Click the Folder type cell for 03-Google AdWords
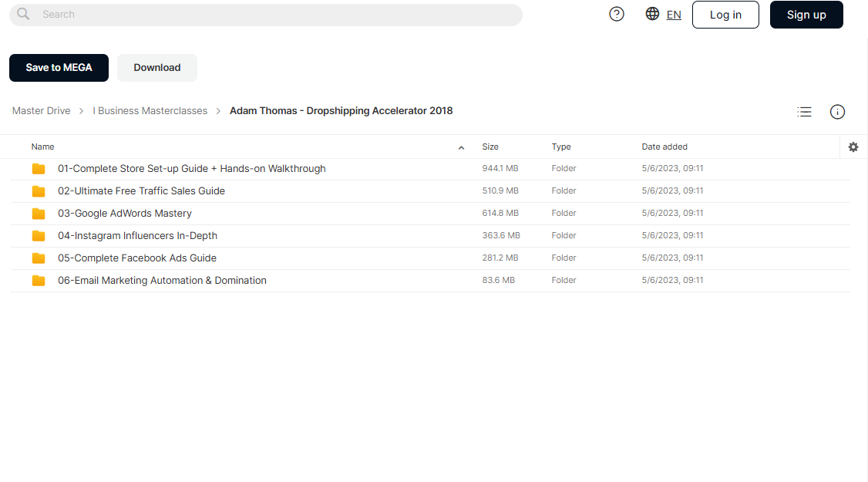 pyautogui.click(x=564, y=214)
